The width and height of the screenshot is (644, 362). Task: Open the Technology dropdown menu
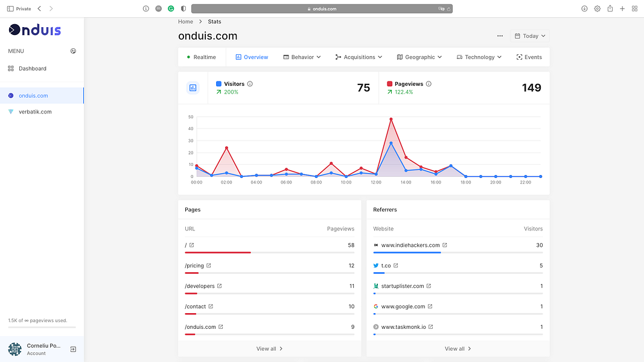pyautogui.click(x=479, y=57)
